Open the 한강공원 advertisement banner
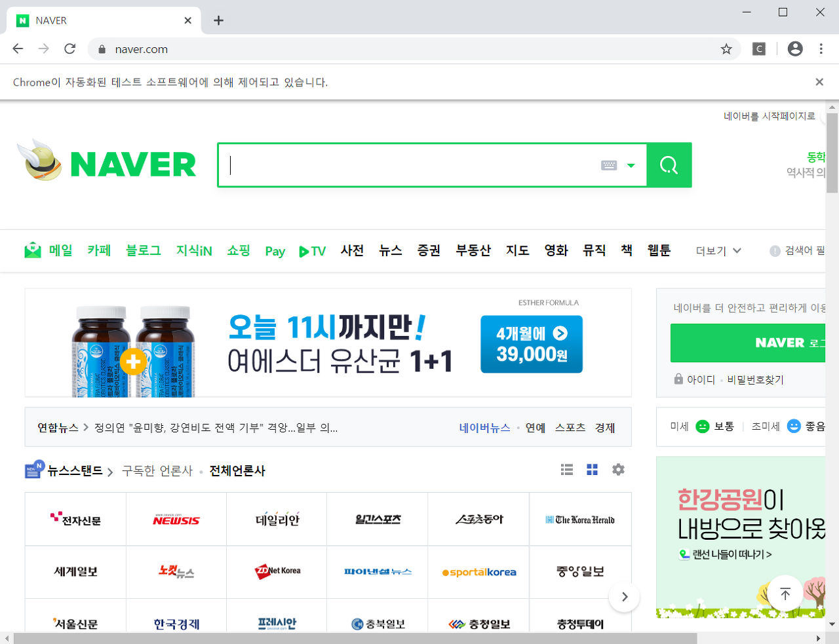The image size is (839, 644). [x=741, y=537]
